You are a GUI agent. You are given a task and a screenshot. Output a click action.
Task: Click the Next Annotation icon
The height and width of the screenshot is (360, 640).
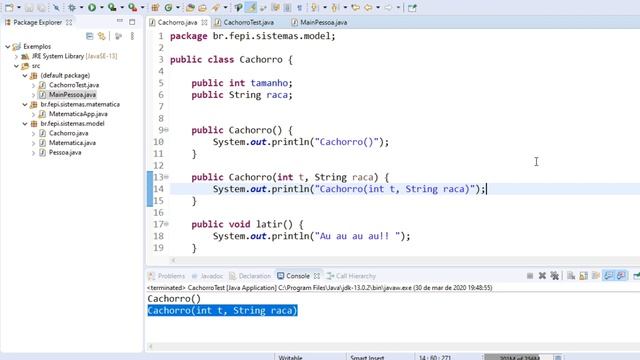(x=313, y=7)
